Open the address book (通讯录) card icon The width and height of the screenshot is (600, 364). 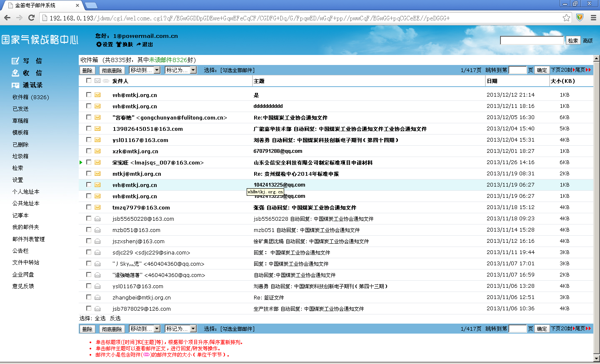[x=15, y=85]
